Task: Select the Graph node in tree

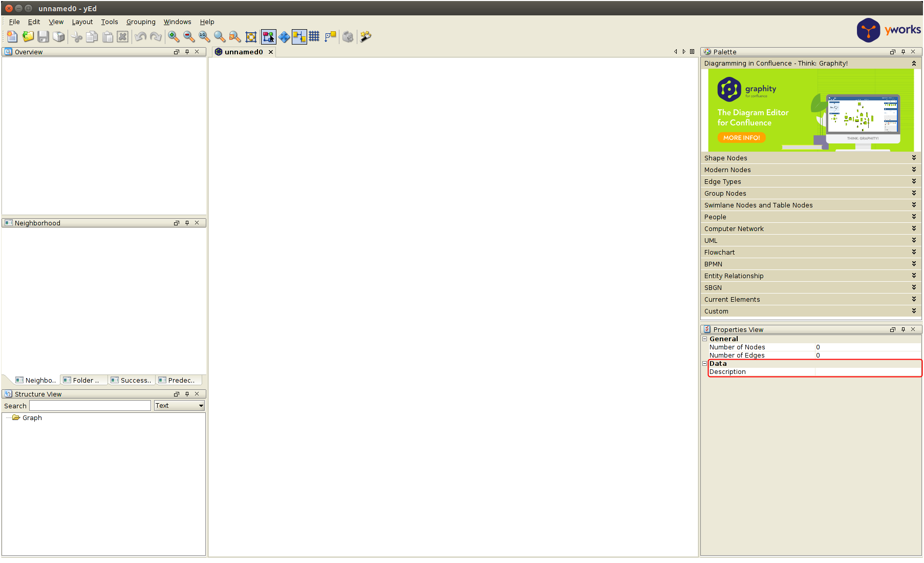Action: point(32,418)
